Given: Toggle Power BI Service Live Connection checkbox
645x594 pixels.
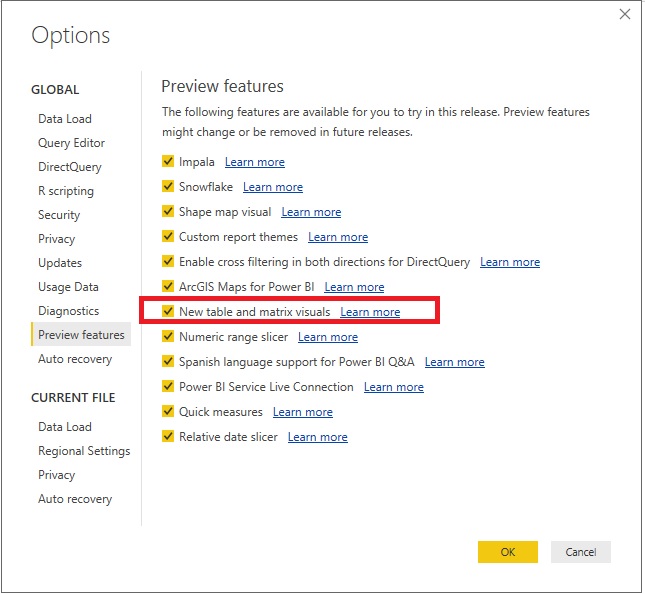Looking at the screenshot, I should tap(168, 386).
